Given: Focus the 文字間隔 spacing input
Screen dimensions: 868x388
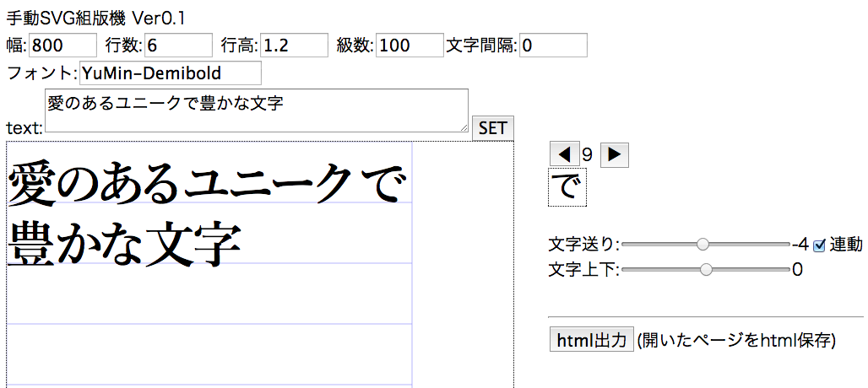Looking at the screenshot, I should coord(553,46).
